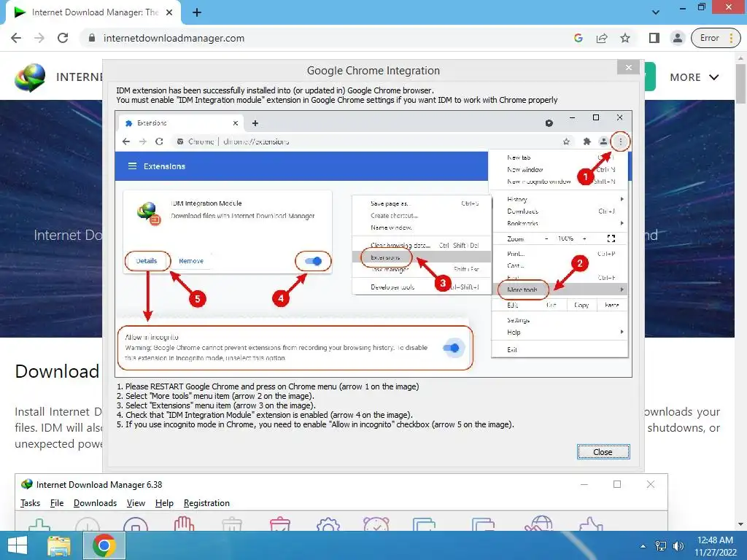Image resolution: width=747 pixels, height=560 pixels.
Task: Click the grey Delete trash icon in IDM
Action: pos(232,525)
